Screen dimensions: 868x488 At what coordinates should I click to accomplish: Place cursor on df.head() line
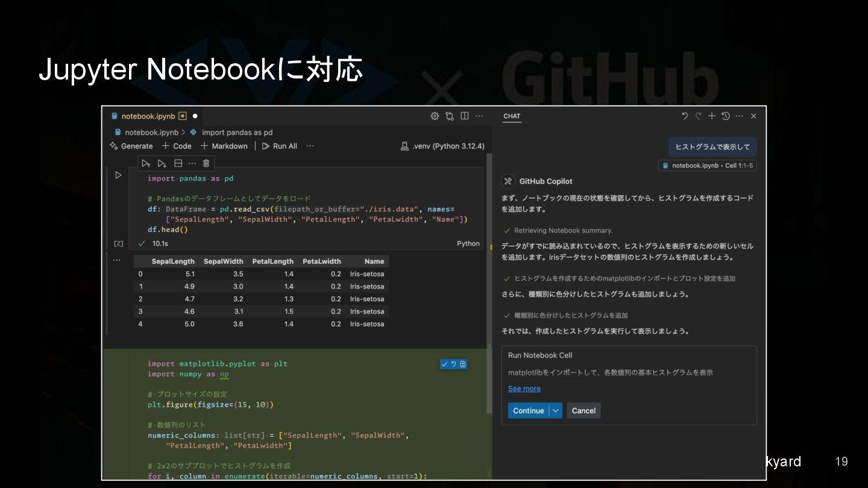[168, 230]
